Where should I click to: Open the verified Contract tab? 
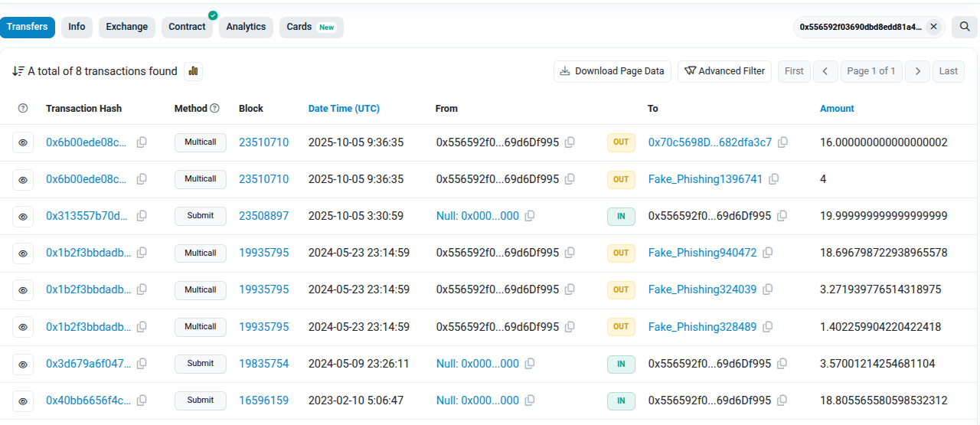[188, 27]
